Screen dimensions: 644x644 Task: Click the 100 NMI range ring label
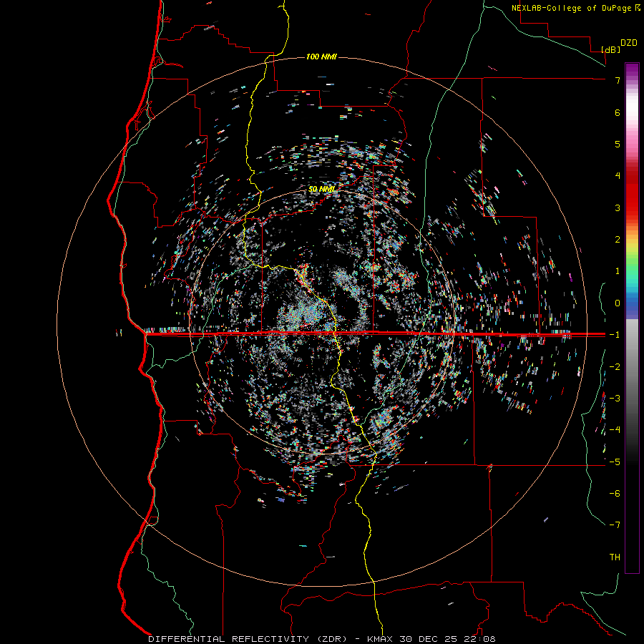321,57
